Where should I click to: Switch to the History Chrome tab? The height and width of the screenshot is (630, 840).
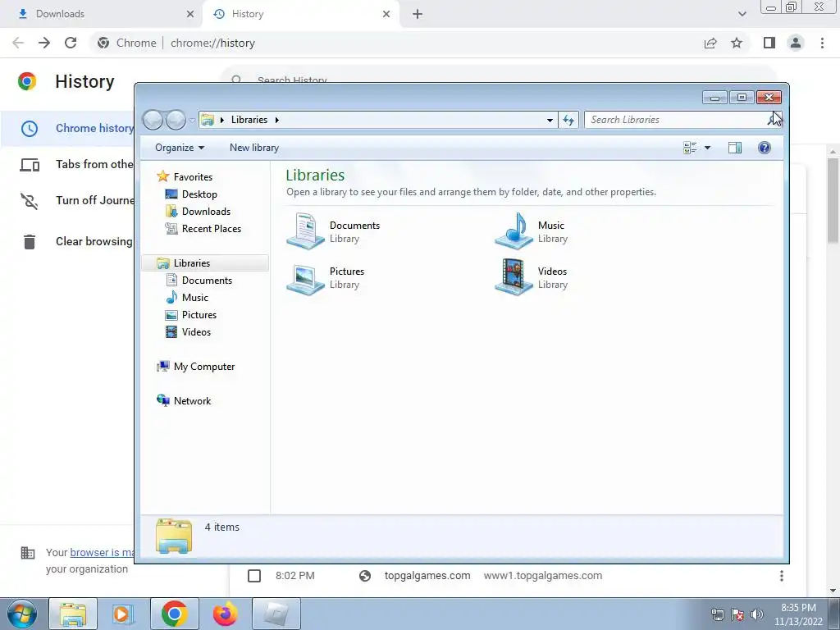pyautogui.click(x=300, y=14)
